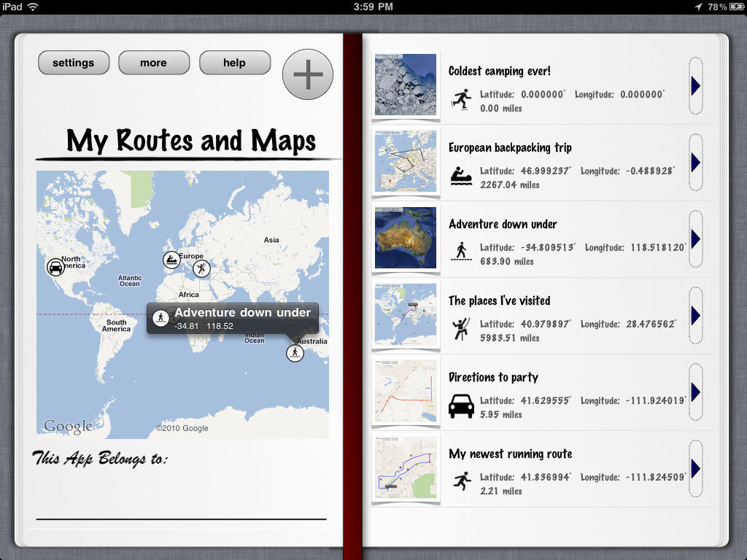Click the '2.21 miles' distance

(500, 491)
